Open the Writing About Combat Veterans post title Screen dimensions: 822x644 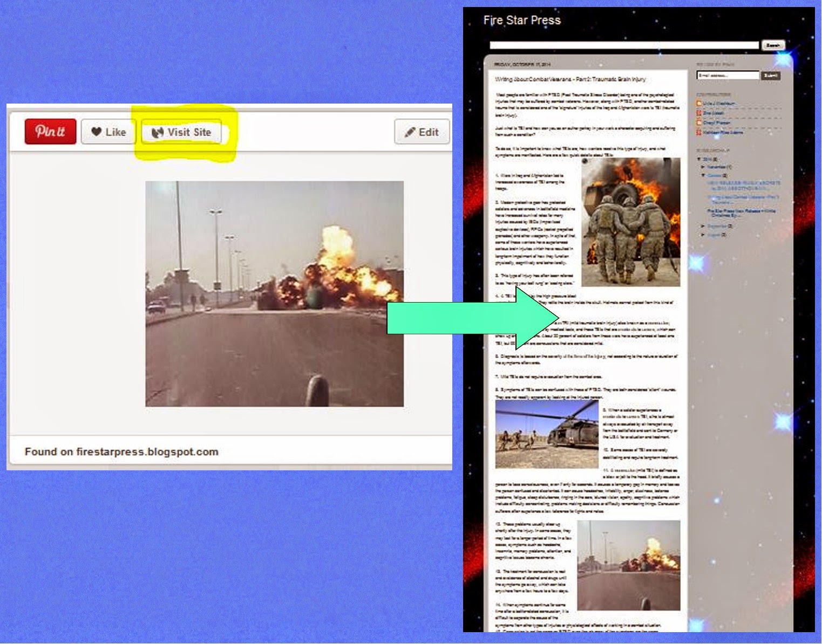click(570, 79)
